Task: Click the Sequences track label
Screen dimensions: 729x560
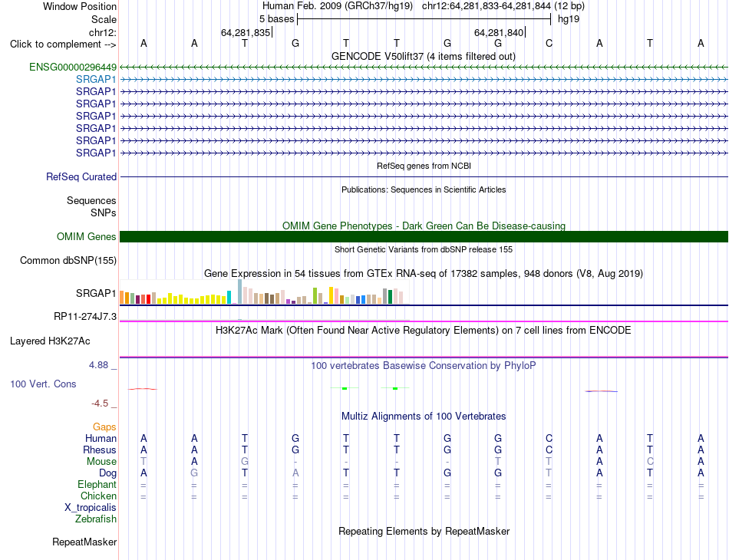Action: [91, 200]
